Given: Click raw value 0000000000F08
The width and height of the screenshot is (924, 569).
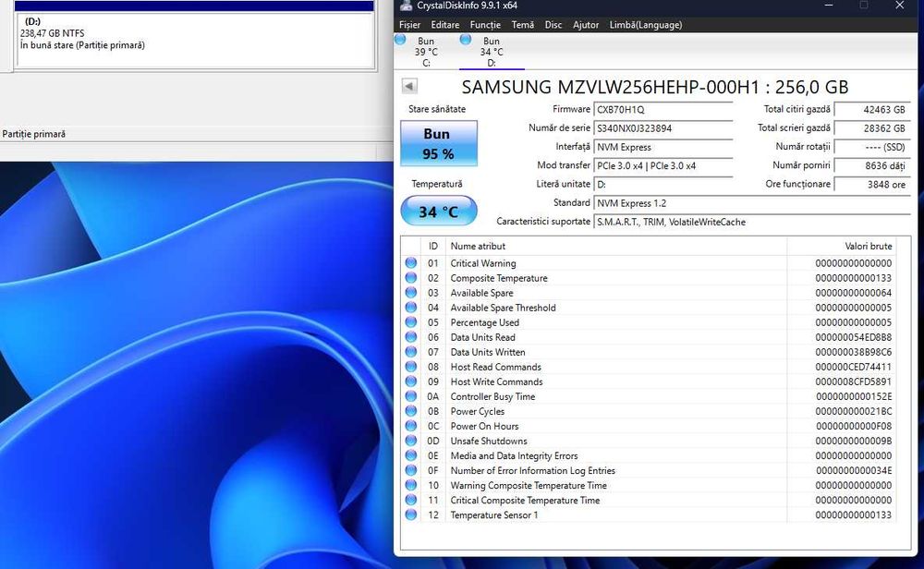Looking at the screenshot, I should 853,426.
